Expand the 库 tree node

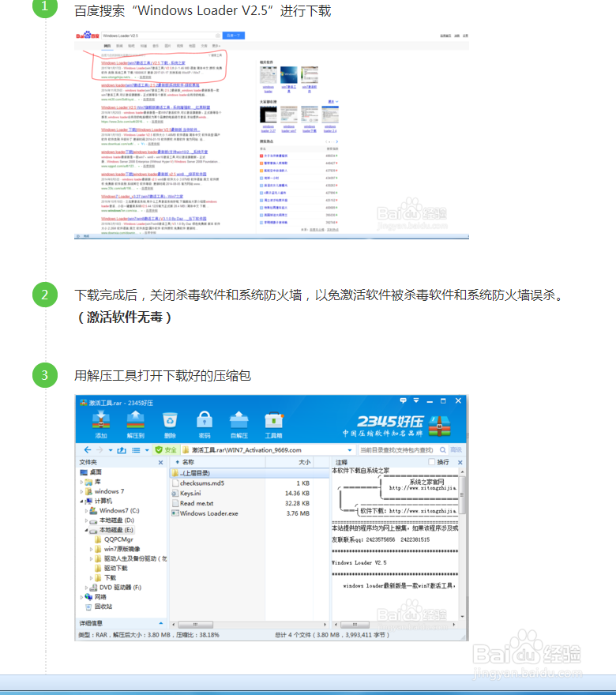click(81, 482)
